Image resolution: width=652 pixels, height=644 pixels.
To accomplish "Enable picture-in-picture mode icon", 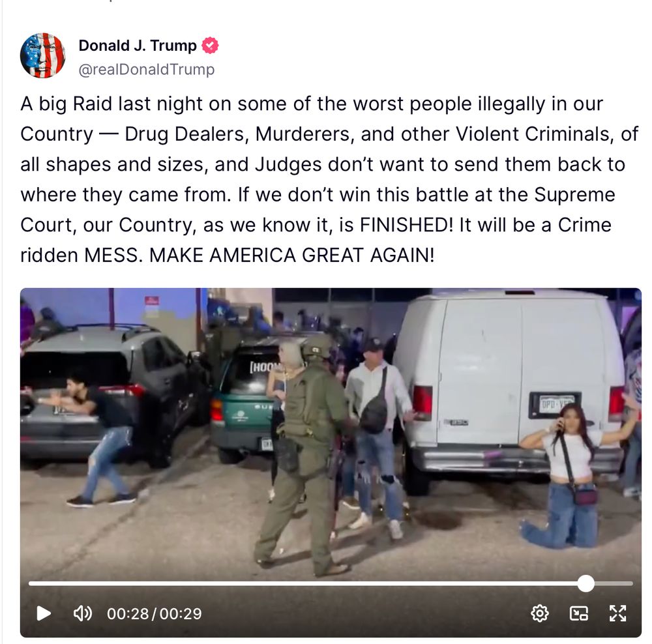I will pos(579,613).
